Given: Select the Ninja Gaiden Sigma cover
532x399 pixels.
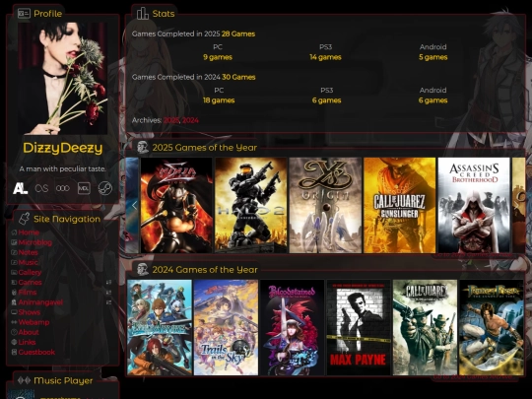Looking at the screenshot, I should [x=176, y=205].
